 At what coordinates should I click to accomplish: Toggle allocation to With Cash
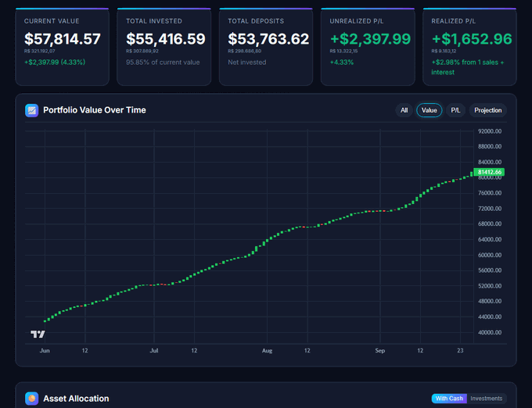tap(449, 399)
